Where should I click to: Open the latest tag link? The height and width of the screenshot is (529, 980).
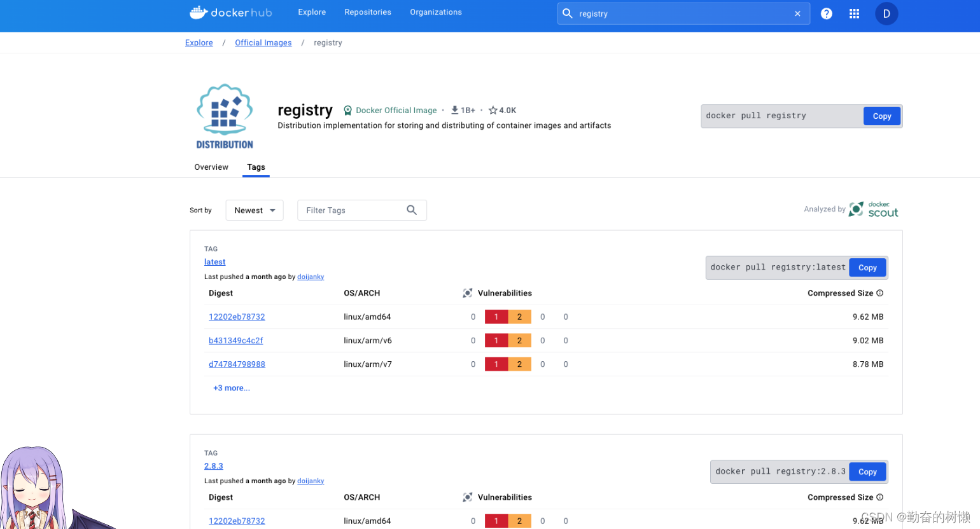coord(215,262)
